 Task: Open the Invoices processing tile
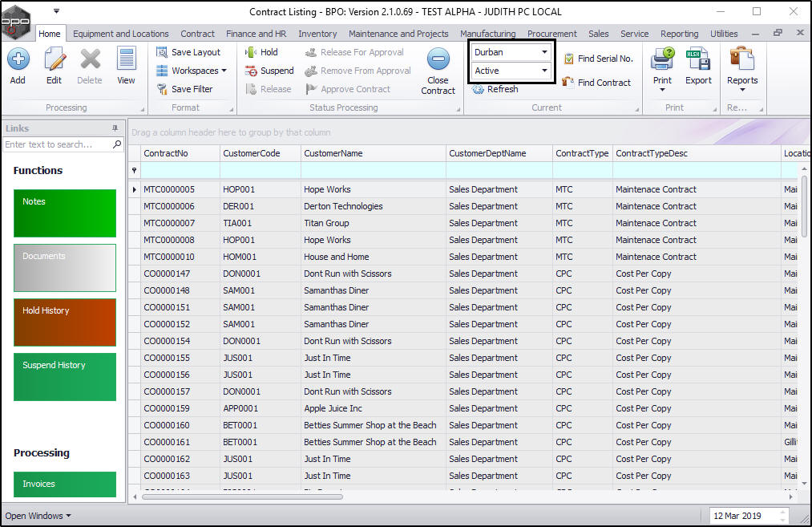[x=65, y=484]
